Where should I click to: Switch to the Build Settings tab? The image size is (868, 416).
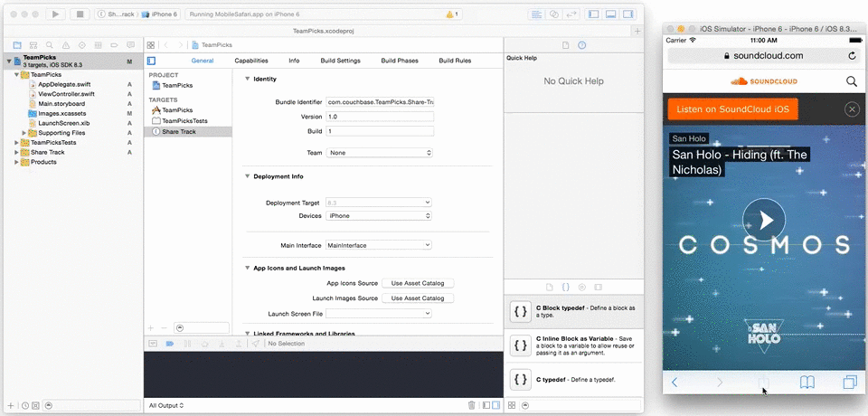(341, 61)
